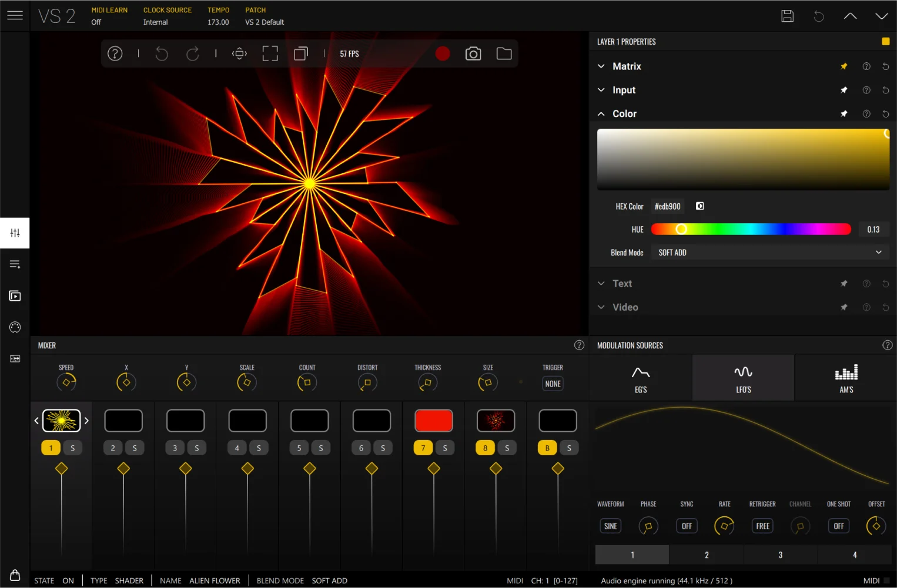Open the Mixer panel in the left sidebar
The width and height of the screenshot is (897, 588).
(x=14, y=233)
